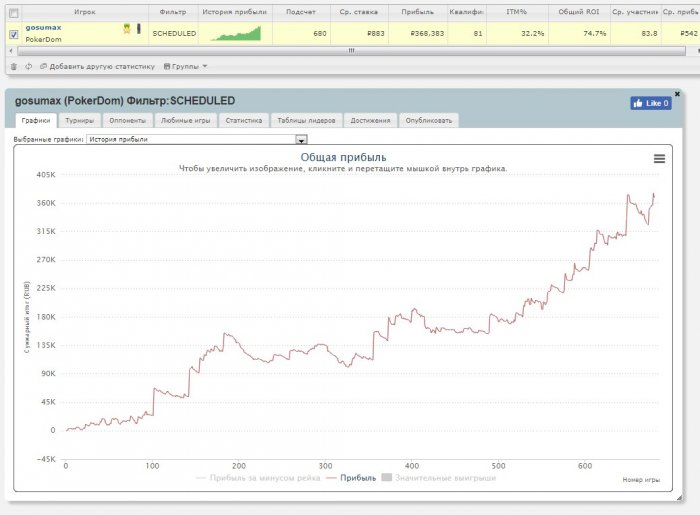Screen dimensions: 700x515
Task: Toggle the select-all header checkbox
Action: 13,12
